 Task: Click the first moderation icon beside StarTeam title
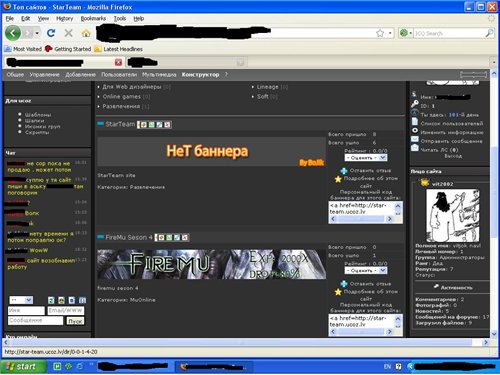pyautogui.click(x=143, y=124)
